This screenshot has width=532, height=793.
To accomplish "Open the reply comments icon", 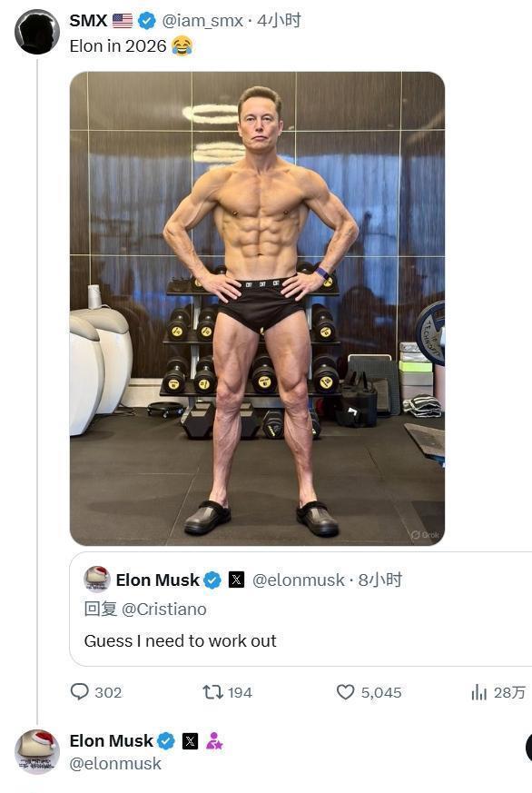I will click(x=80, y=692).
